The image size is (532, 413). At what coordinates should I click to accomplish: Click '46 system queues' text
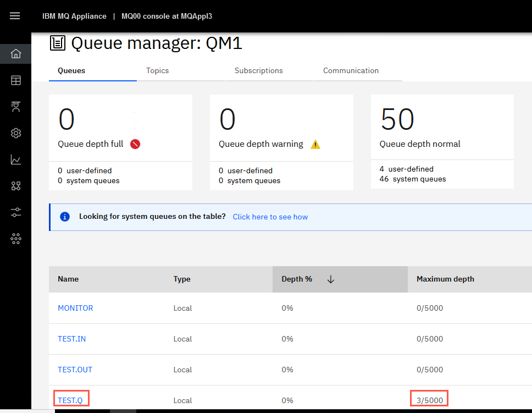coord(413,179)
